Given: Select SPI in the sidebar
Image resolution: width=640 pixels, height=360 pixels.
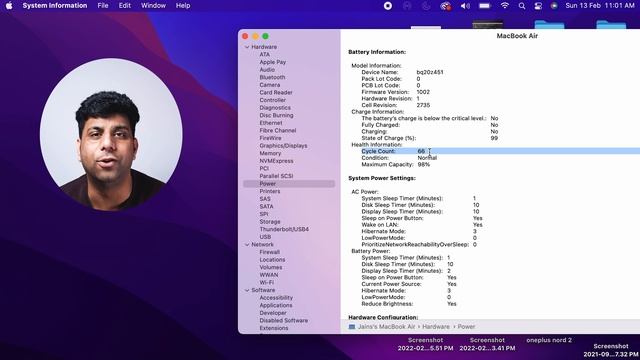Looking at the screenshot, I should (264, 214).
